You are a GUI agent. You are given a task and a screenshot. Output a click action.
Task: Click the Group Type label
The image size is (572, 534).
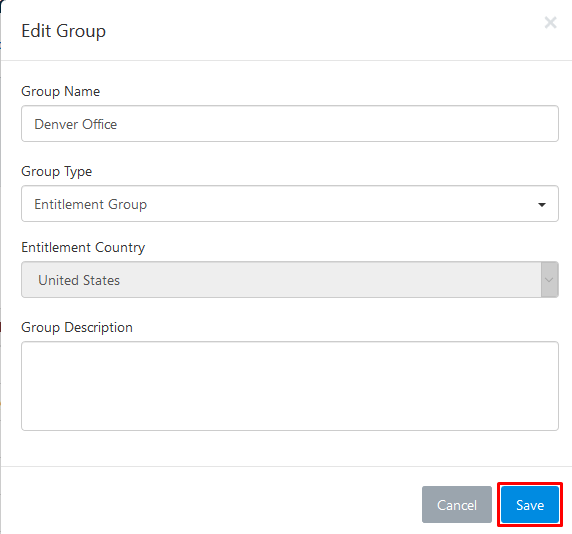pos(57,171)
